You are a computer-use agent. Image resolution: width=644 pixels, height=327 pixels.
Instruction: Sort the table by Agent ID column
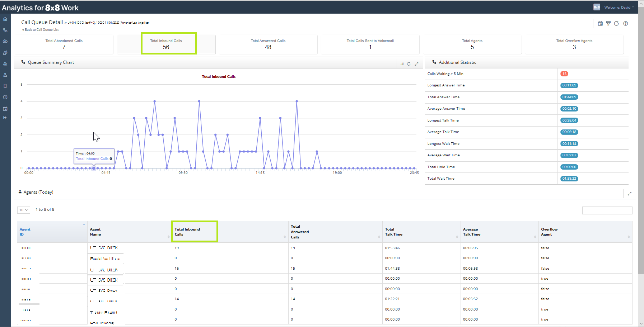coord(25,232)
